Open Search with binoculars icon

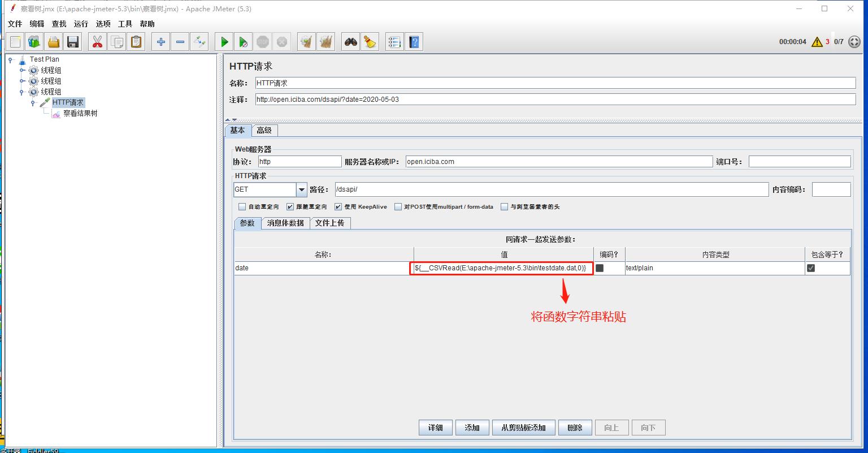pos(351,42)
